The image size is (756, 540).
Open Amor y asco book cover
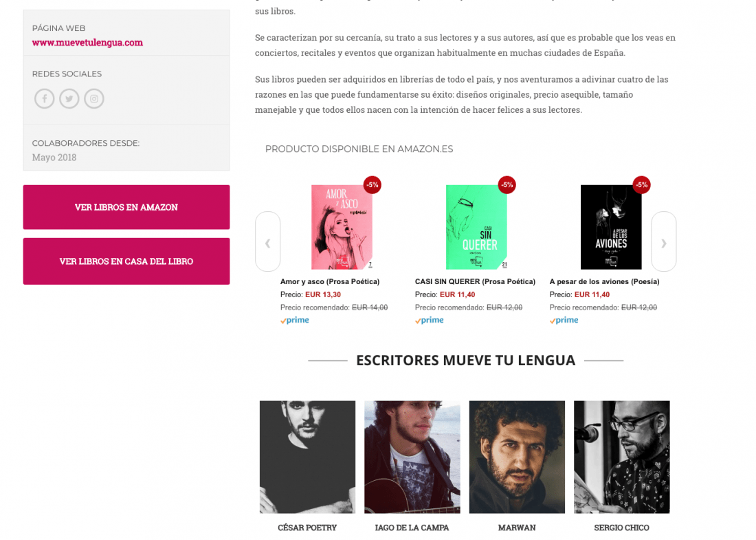coord(342,227)
